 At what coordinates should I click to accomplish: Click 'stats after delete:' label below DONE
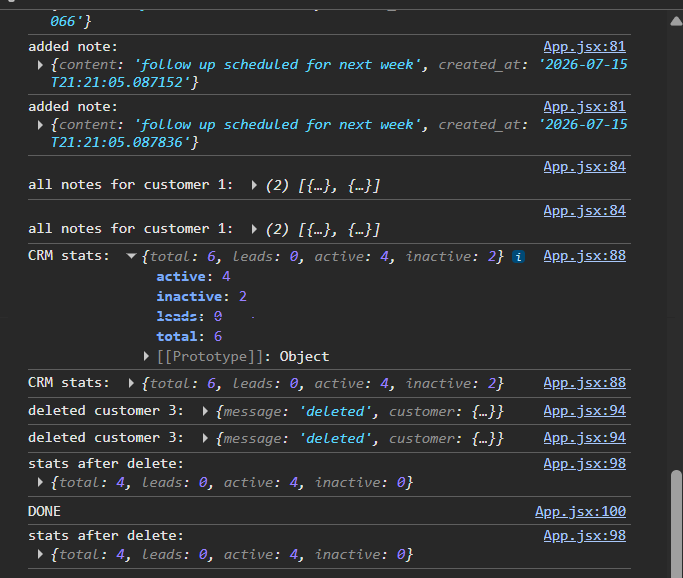[x=106, y=536]
